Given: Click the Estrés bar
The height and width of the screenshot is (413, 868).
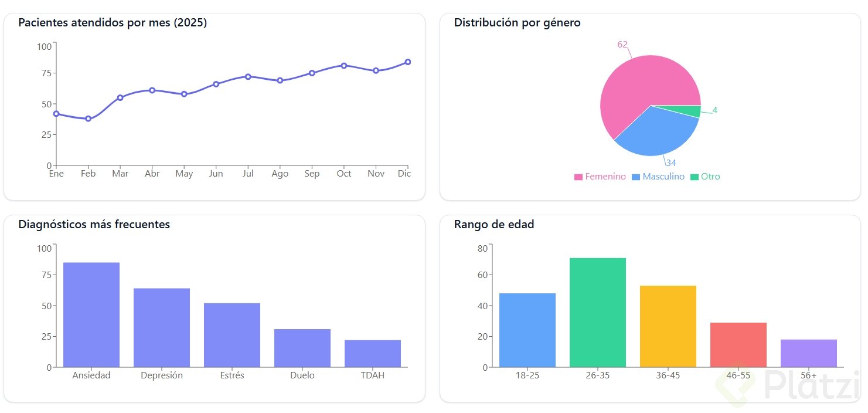Looking at the screenshot, I should click(x=232, y=335).
